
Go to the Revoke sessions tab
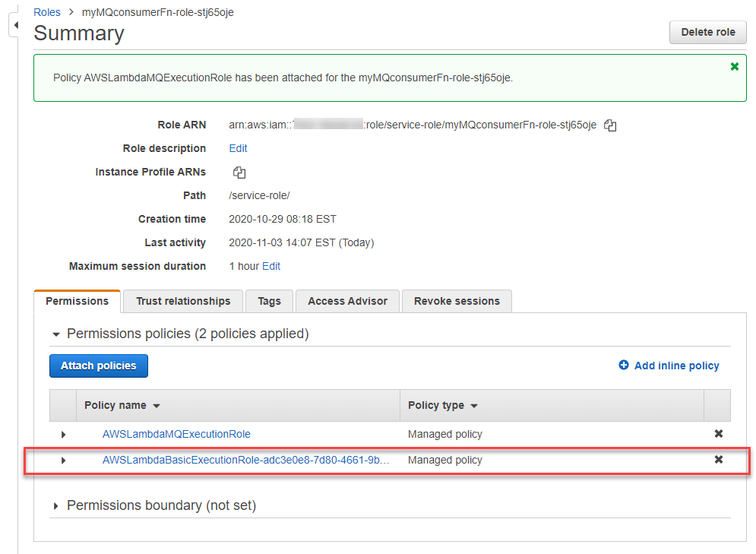tap(457, 302)
